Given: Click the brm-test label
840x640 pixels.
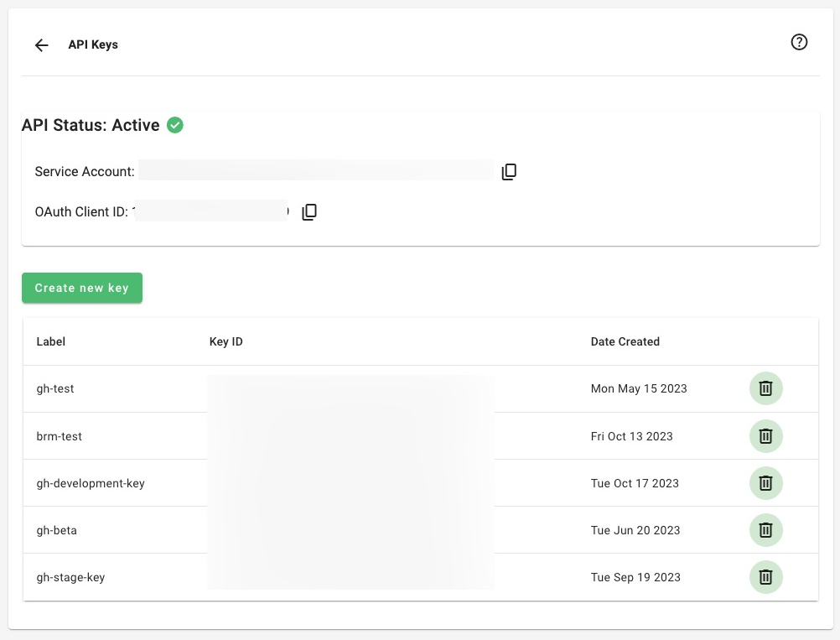Looking at the screenshot, I should (x=59, y=436).
